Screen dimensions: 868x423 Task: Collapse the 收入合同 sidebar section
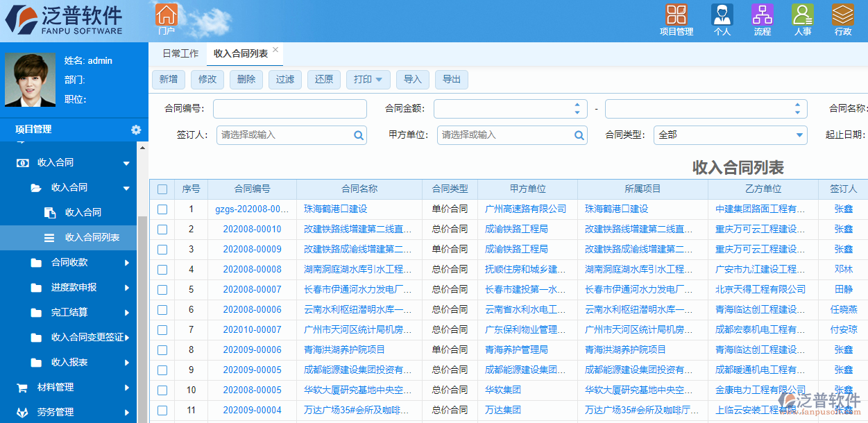pos(127,162)
